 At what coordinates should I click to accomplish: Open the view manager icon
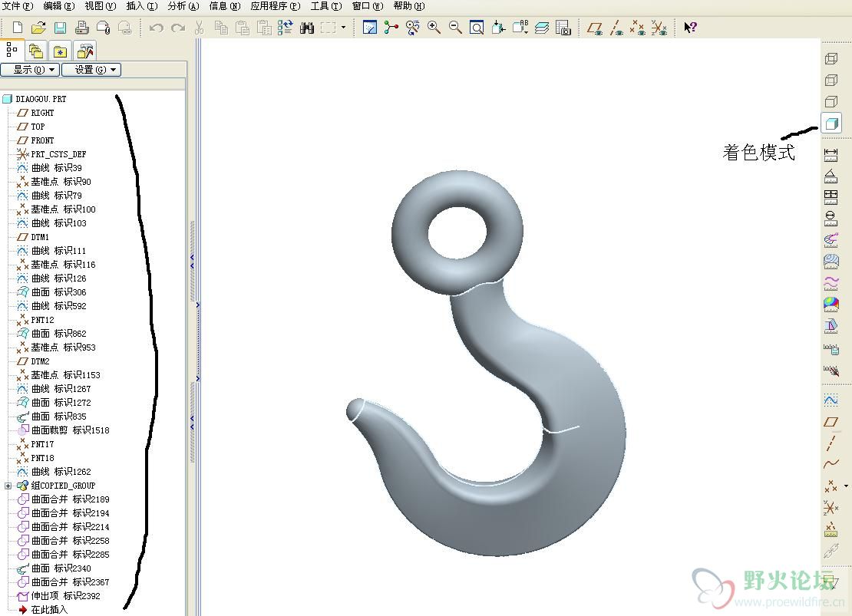click(563, 27)
